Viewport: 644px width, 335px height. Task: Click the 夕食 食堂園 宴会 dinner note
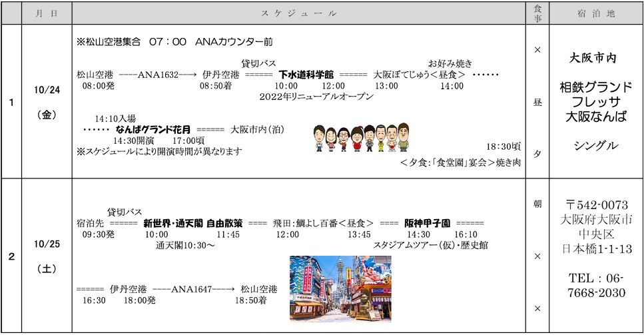[460, 163]
